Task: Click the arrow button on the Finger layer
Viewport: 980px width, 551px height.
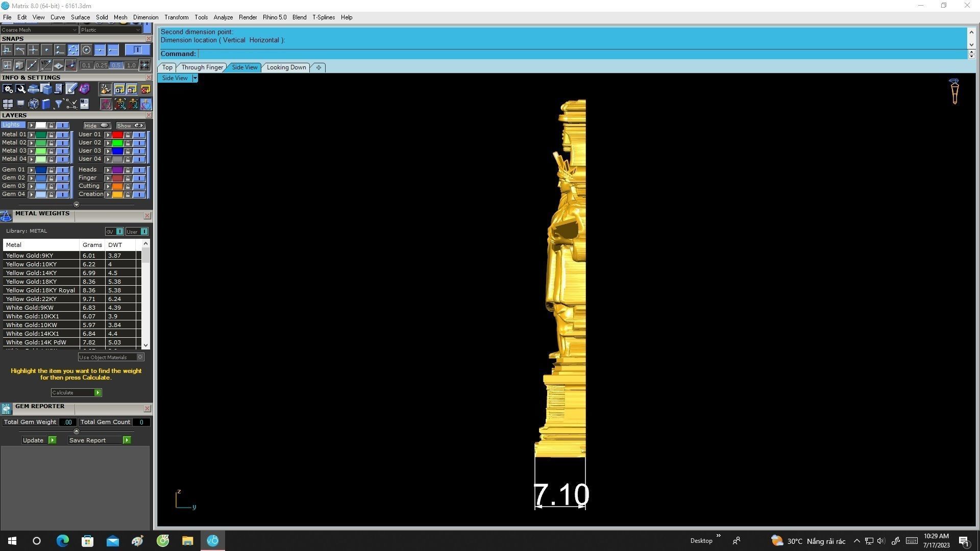Action: tap(108, 178)
